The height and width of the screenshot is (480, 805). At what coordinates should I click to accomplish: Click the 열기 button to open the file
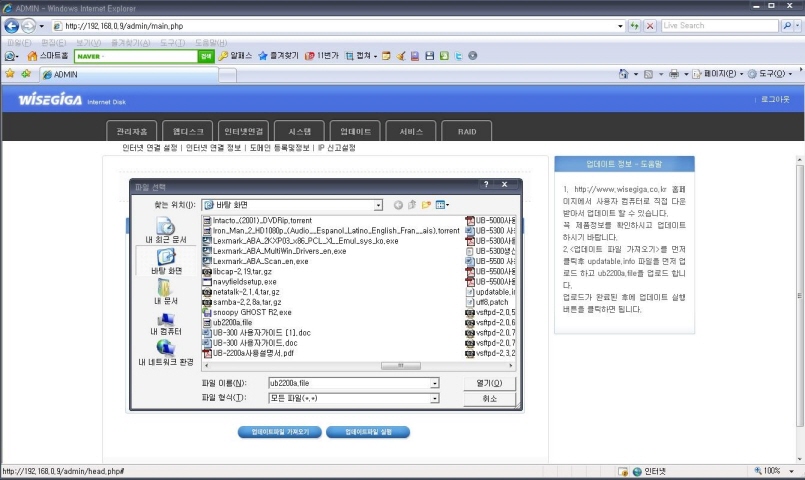489,383
